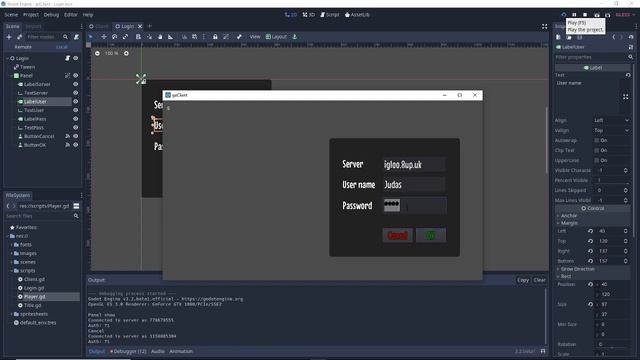Screen dimensions: 640x360
Task: Click the Instance scene chain icon
Action: click(19, 37)
